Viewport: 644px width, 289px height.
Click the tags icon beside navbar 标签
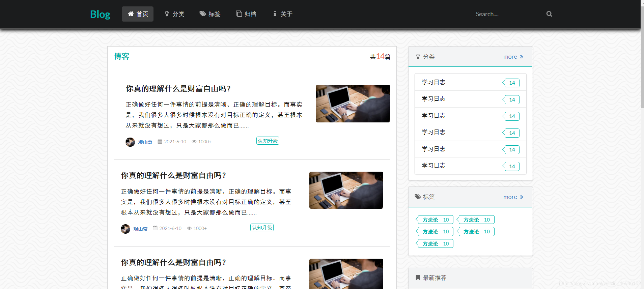pos(203,14)
